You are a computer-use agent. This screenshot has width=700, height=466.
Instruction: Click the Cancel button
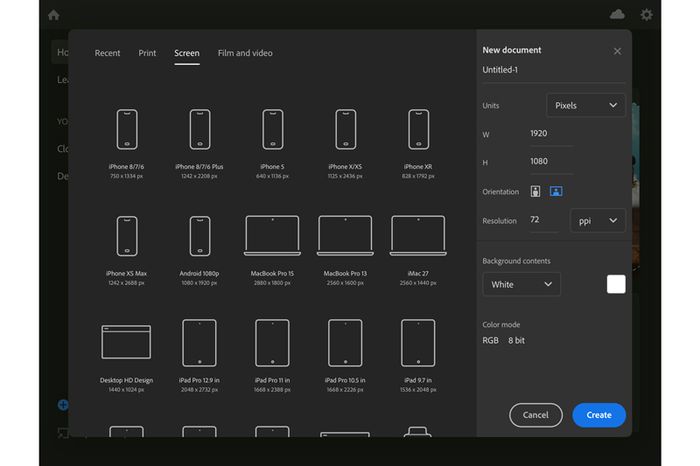click(x=536, y=415)
